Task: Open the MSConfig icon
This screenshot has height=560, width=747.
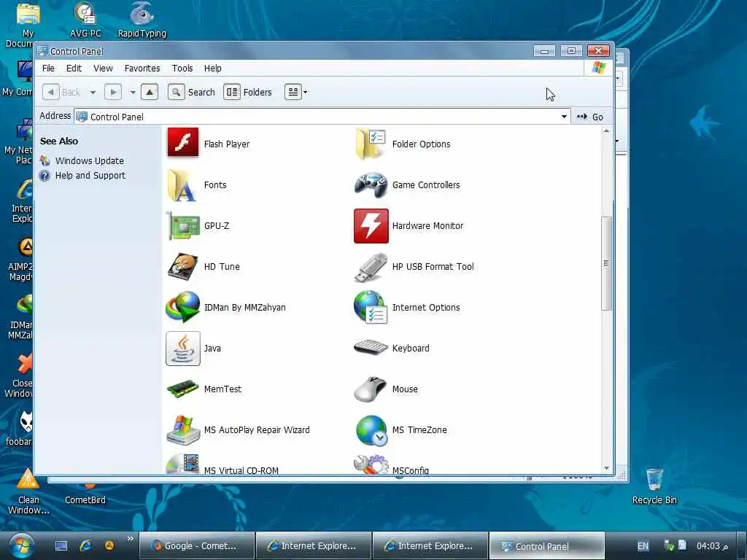Action: click(371, 464)
